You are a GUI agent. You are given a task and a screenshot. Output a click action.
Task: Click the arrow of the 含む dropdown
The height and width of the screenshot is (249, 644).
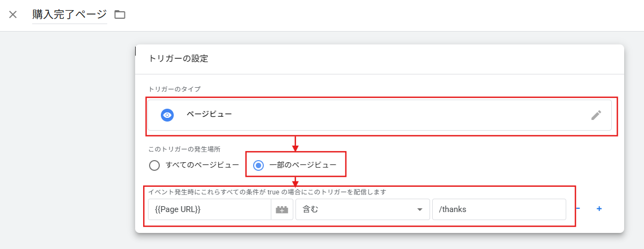click(x=420, y=209)
